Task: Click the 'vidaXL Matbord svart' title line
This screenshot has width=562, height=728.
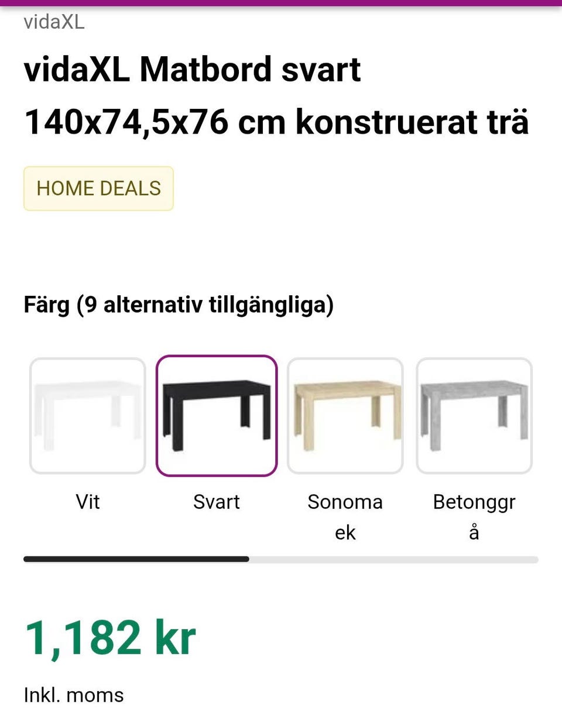Action: (x=192, y=70)
